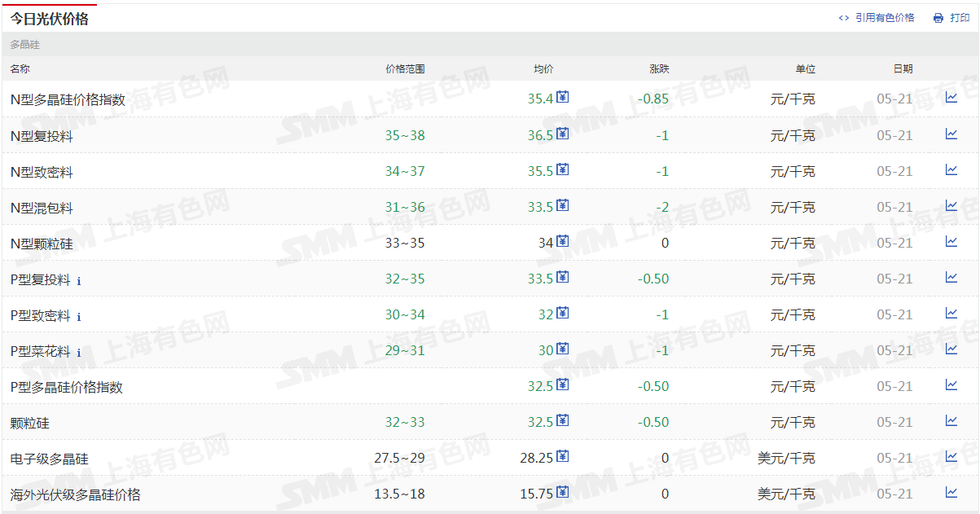Open the P型多晶硅价格指数 item
Screen dimensions: 980x514
click(x=67, y=386)
